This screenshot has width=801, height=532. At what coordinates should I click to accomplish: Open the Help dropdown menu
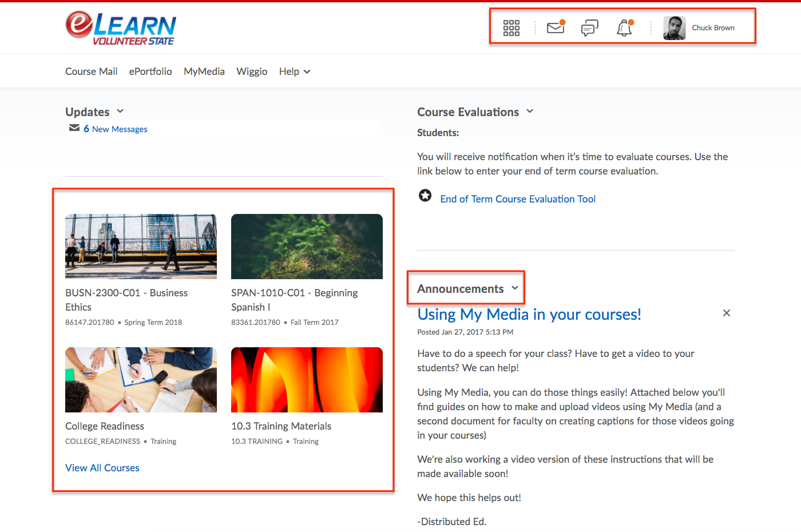(x=295, y=72)
